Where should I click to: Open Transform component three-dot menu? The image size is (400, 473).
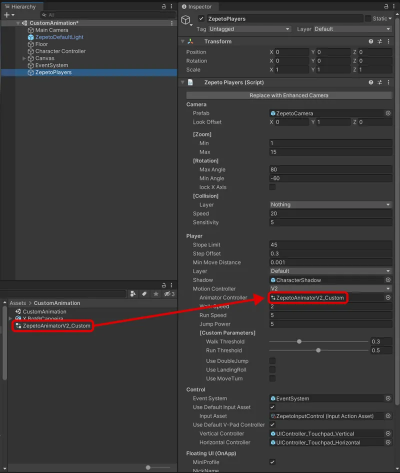click(388, 41)
